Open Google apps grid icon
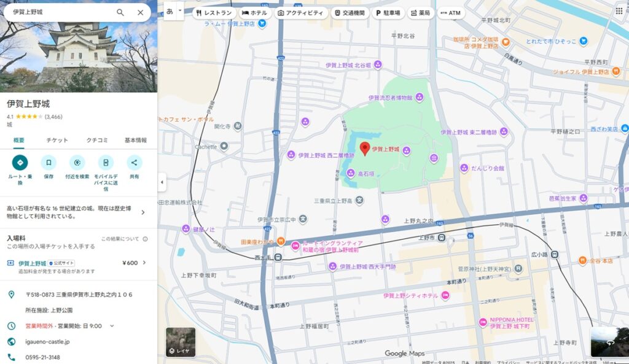 [x=619, y=11]
